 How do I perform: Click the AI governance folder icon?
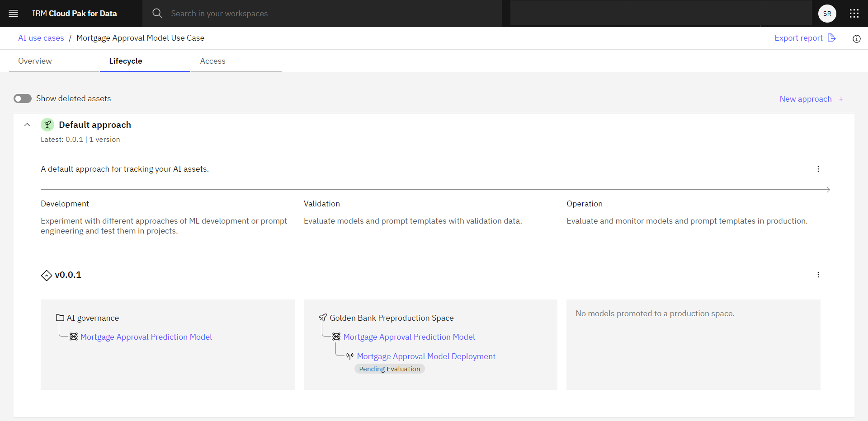point(60,318)
